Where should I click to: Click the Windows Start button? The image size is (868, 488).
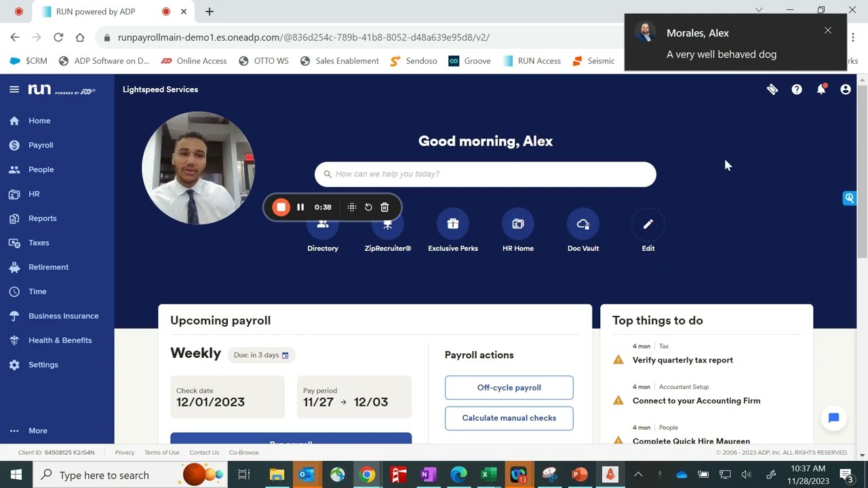(16, 474)
